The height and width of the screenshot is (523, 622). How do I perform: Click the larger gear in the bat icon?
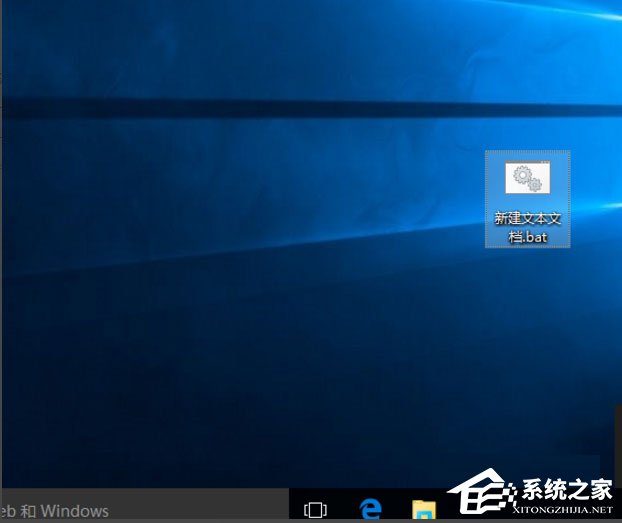pos(523,176)
